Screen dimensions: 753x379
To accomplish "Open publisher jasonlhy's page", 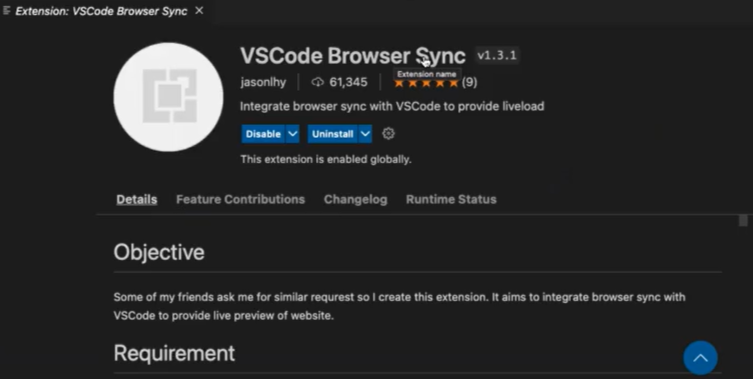I will 263,82.
